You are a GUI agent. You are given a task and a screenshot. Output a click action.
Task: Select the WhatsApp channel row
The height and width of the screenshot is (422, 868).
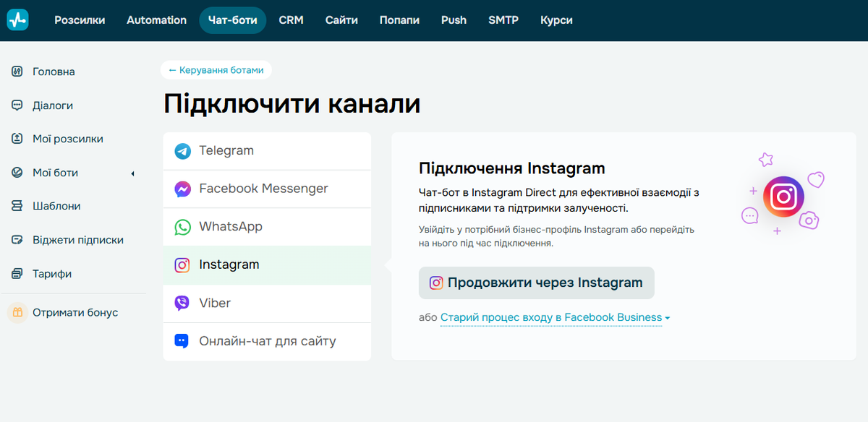(x=267, y=227)
